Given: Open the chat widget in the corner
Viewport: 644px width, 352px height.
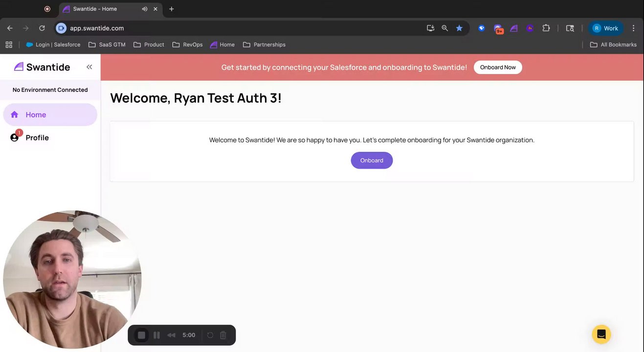Looking at the screenshot, I should click(x=601, y=334).
